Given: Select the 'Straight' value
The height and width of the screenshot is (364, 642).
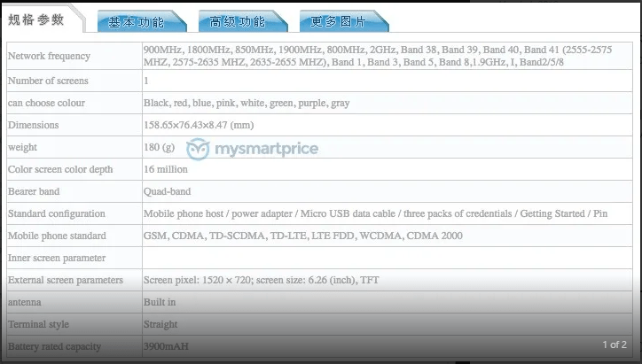Looking at the screenshot, I should click(160, 325).
